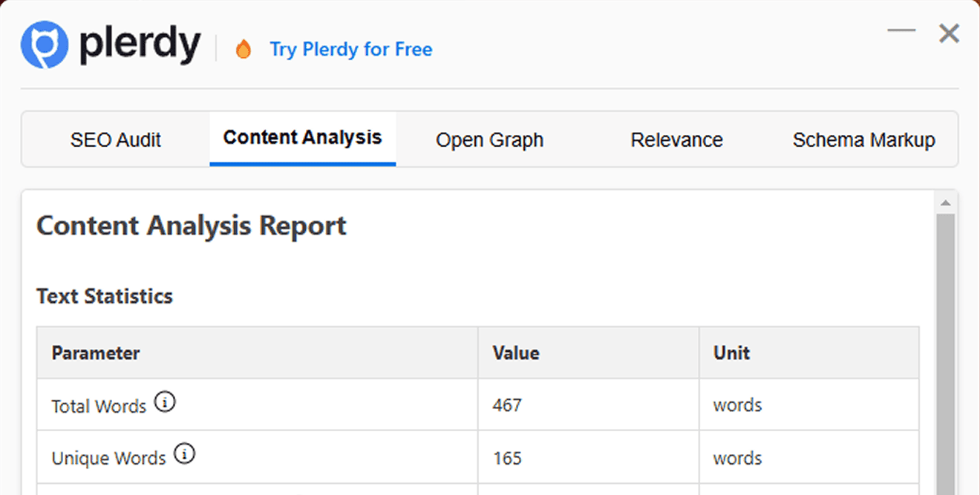Click the Try Plerdy for Free link
Screen dimensions: 980x495
click(x=351, y=49)
